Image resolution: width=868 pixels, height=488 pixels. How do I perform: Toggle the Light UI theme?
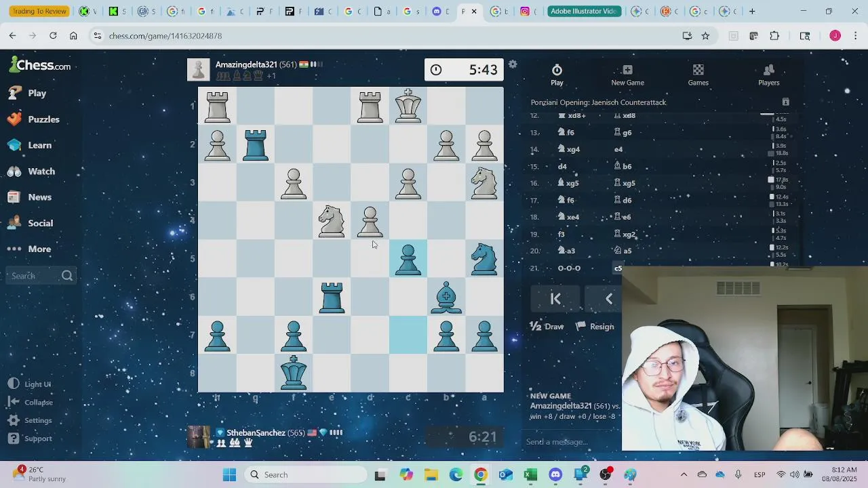tap(29, 384)
